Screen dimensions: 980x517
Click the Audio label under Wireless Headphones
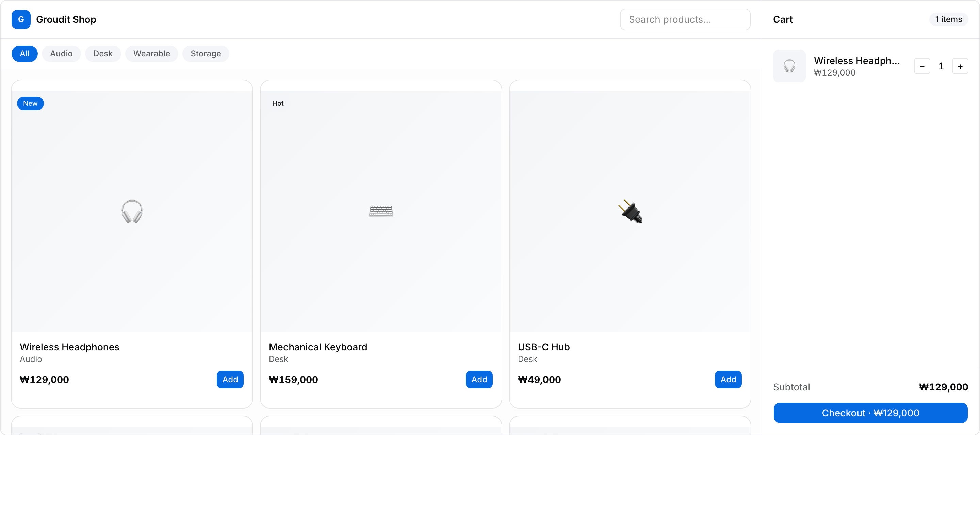click(x=31, y=359)
